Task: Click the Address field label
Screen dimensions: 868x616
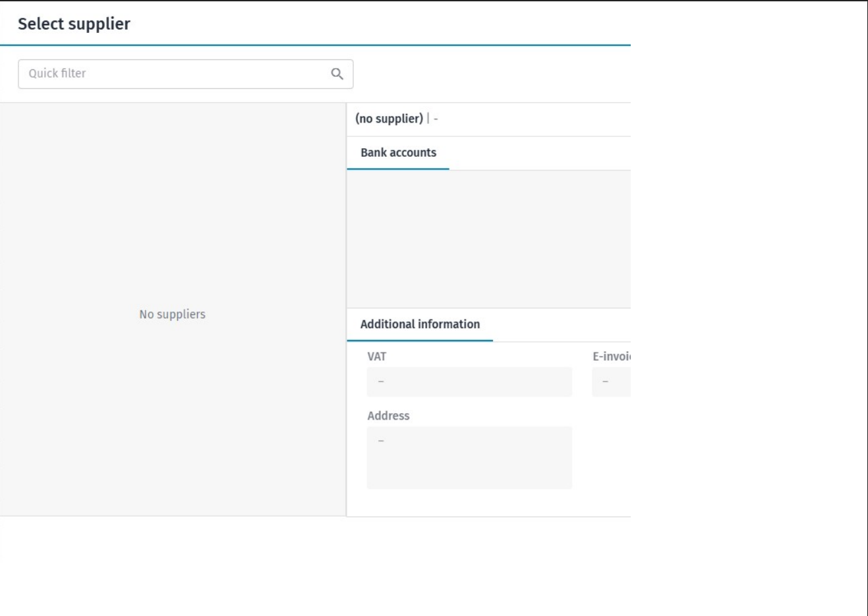Action: [x=388, y=416]
